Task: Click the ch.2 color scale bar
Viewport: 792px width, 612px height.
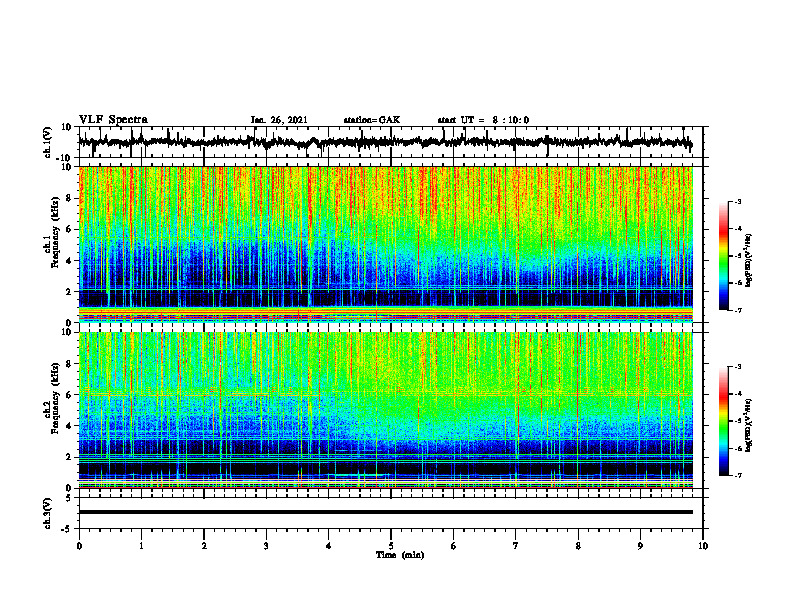Action: [724, 421]
